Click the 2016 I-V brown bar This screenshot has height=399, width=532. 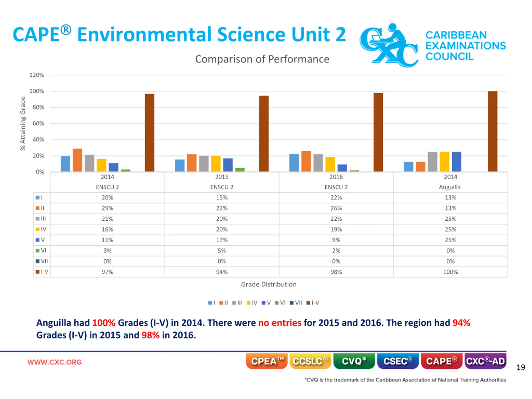(378, 132)
